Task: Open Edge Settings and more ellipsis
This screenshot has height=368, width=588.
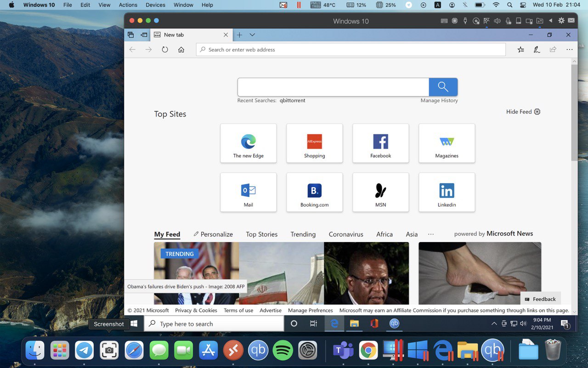Action: point(570,50)
